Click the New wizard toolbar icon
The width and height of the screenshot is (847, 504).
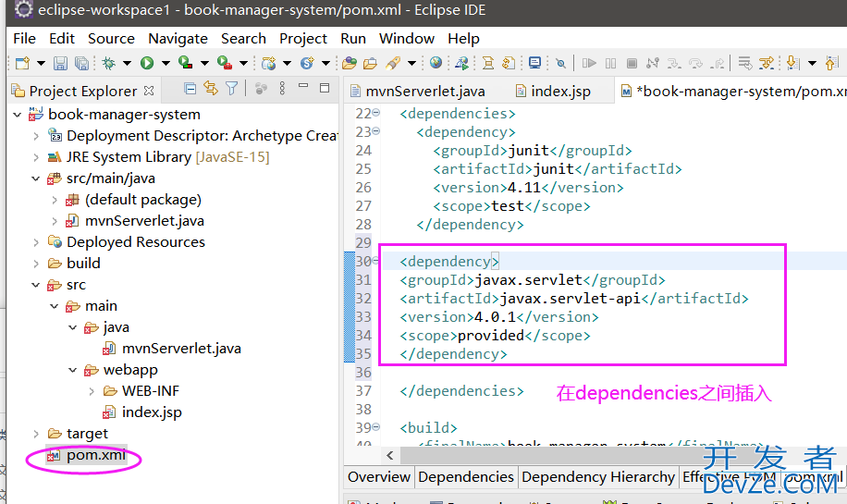23,63
